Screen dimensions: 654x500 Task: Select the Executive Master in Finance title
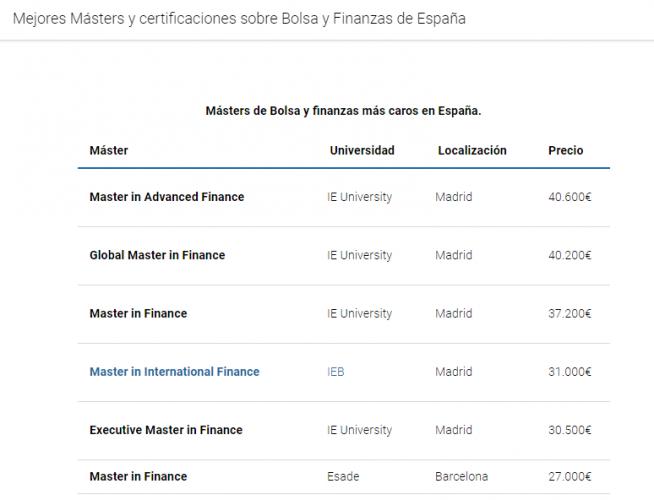[x=166, y=430]
